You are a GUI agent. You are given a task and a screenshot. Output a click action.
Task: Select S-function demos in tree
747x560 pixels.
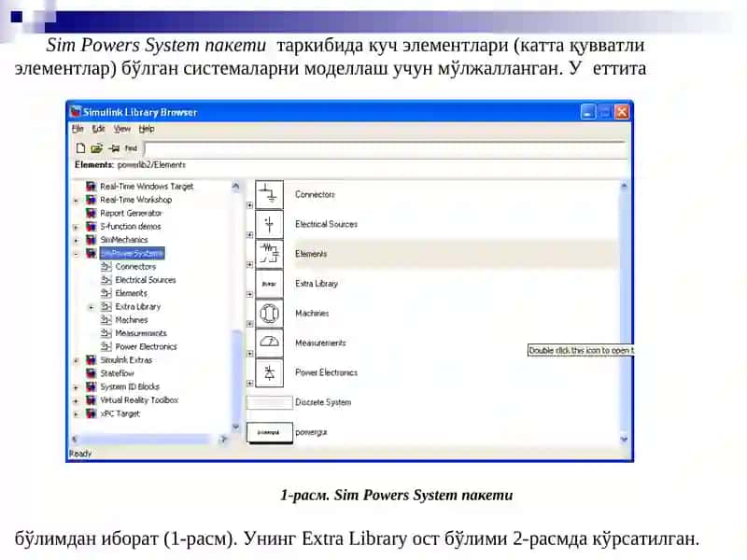130,226
